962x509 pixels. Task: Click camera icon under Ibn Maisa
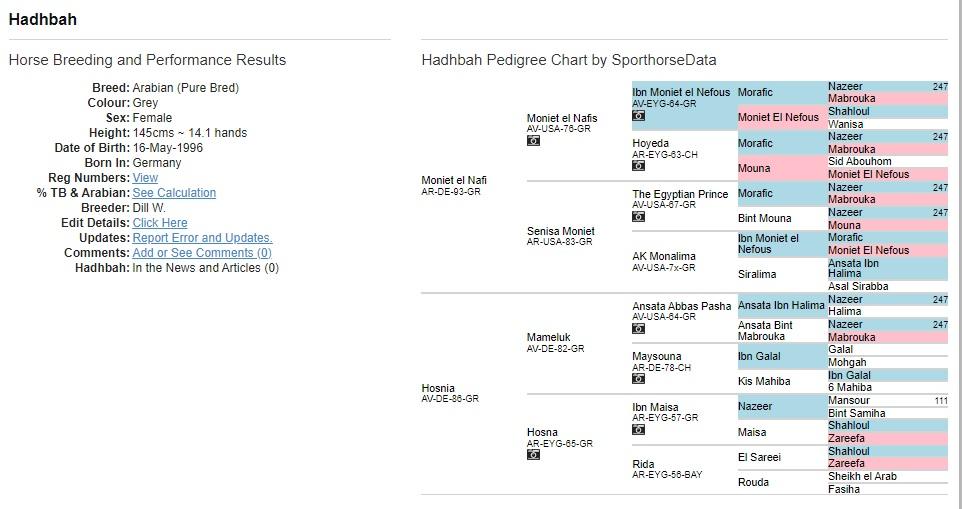[639, 430]
